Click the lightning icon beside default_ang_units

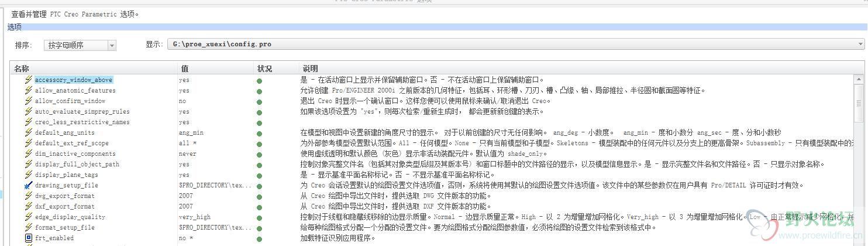28,132
